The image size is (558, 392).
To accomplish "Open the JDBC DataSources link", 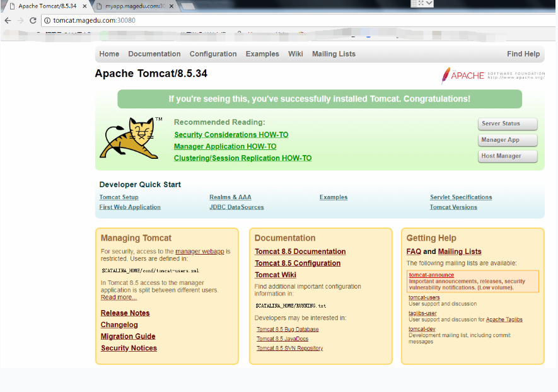I will pyautogui.click(x=236, y=207).
